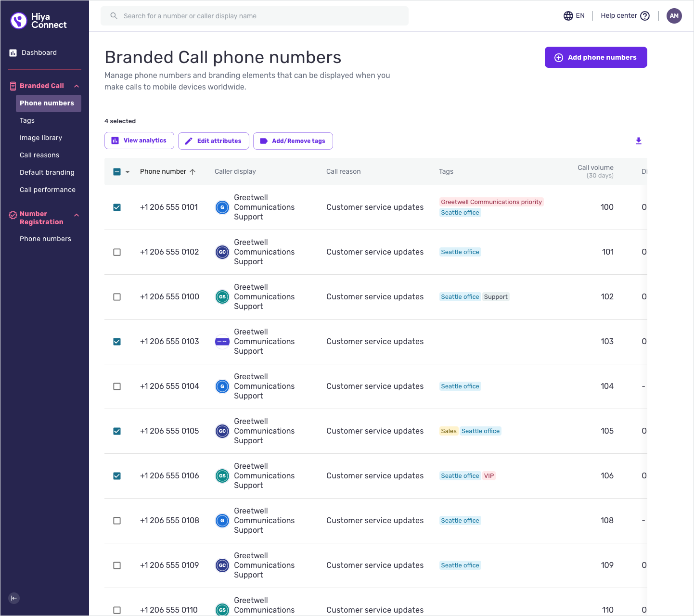Click the Sales tag on +1 206 555 0105

click(x=449, y=431)
